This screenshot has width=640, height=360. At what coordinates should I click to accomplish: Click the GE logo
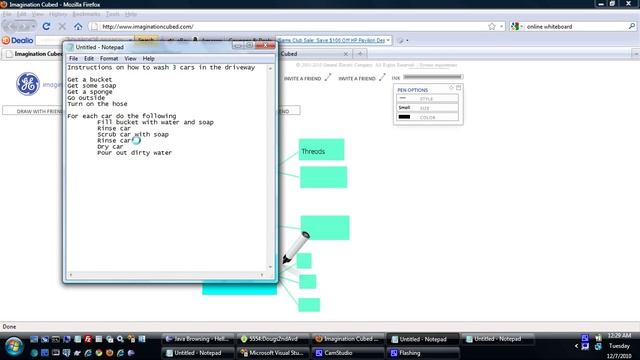(x=28, y=84)
